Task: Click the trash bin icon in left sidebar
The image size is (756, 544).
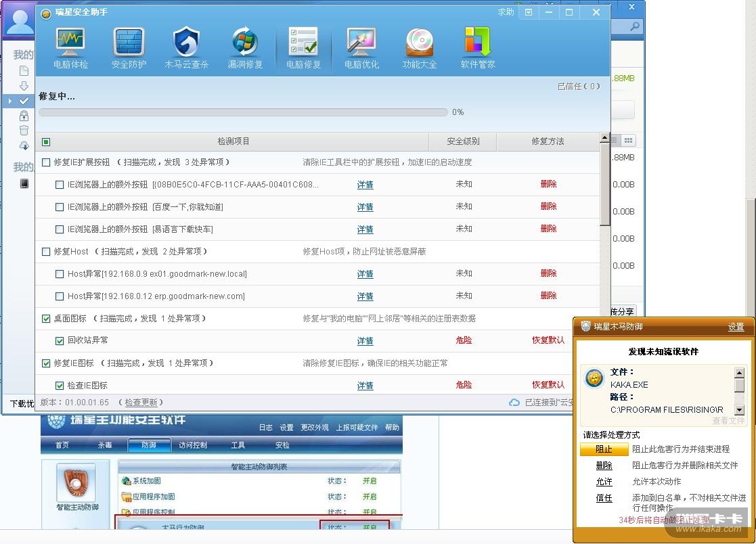Action: (24, 130)
